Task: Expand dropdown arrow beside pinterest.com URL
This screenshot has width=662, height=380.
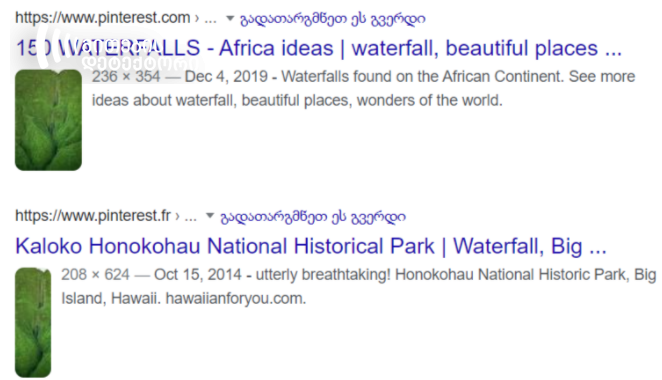Action: point(230,19)
